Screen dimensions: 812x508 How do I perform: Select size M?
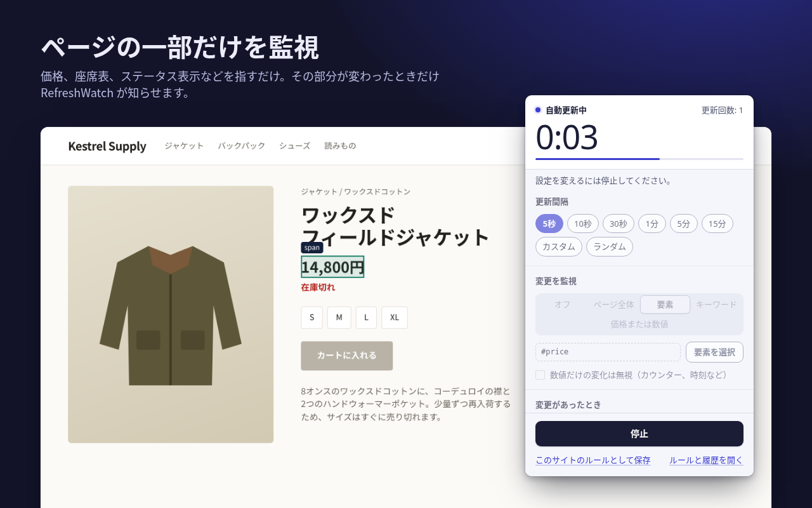[339, 317]
